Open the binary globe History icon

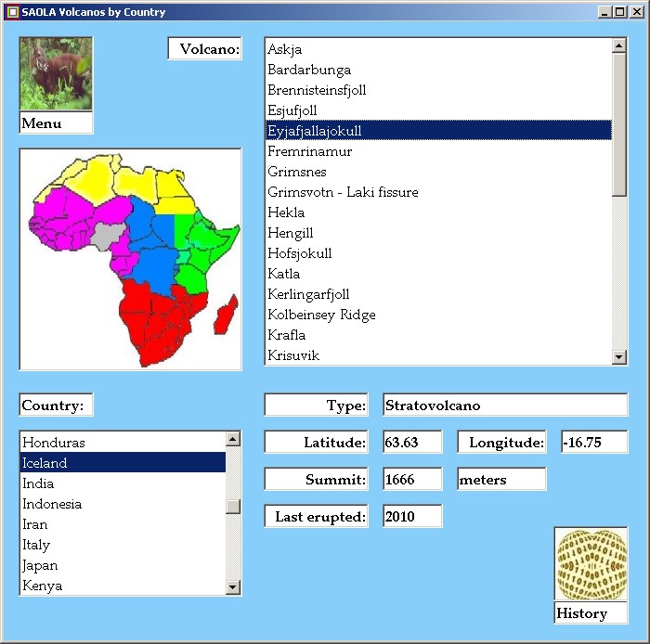point(591,564)
